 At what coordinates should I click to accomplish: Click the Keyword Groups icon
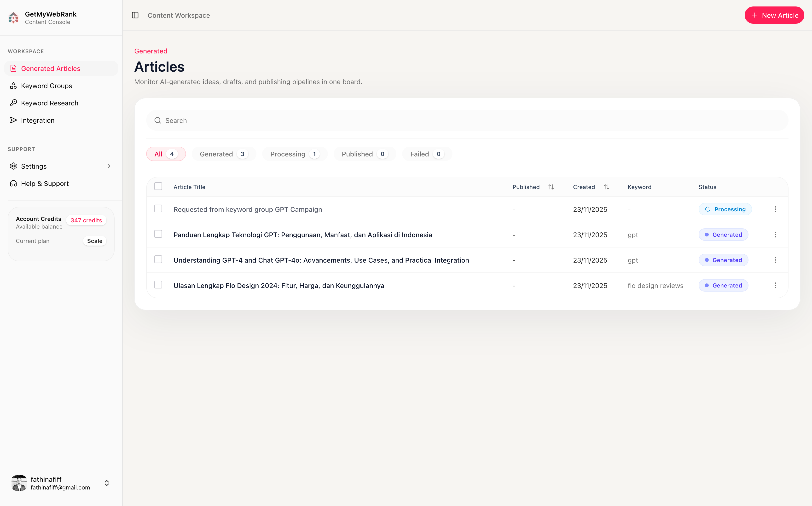click(13, 86)
